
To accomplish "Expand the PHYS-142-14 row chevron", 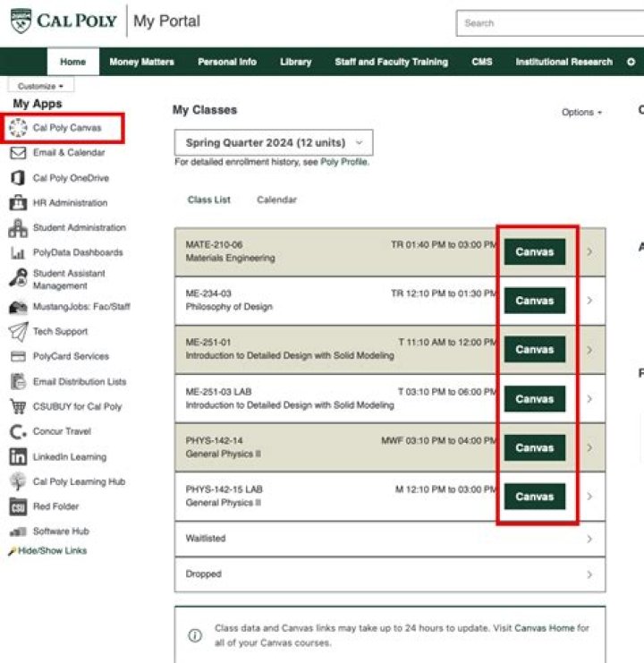I will coord(590,447).
